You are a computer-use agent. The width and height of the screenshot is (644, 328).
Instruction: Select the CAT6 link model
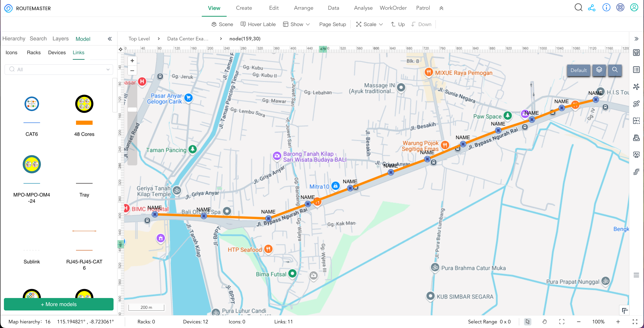[x=32, y=116]
